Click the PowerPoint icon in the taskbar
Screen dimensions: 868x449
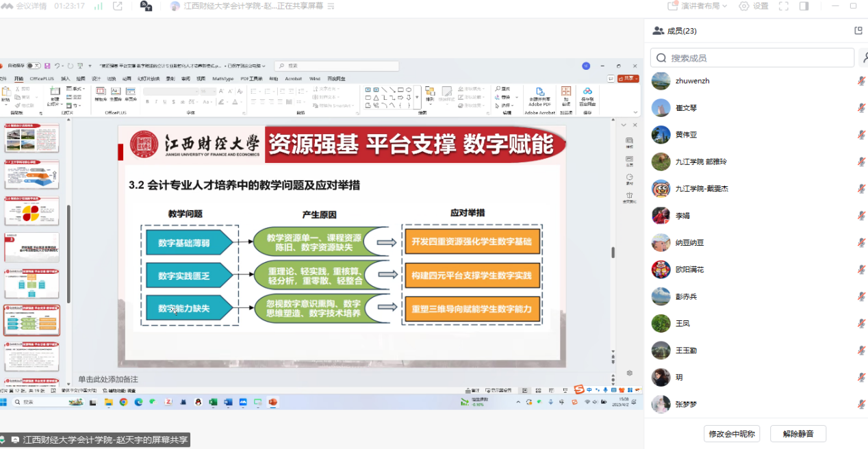coord(272,402)
